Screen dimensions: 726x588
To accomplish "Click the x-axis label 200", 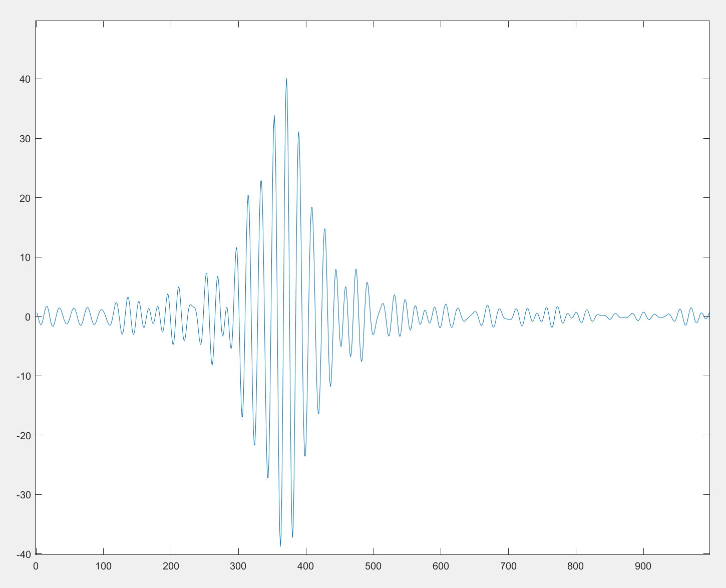I will click(x=171, y=566).
